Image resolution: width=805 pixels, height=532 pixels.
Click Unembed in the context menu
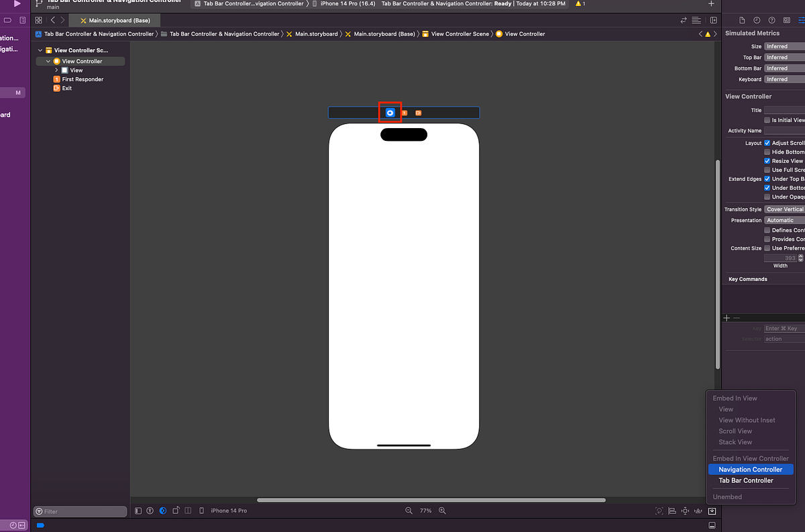[x=729, y=496]
